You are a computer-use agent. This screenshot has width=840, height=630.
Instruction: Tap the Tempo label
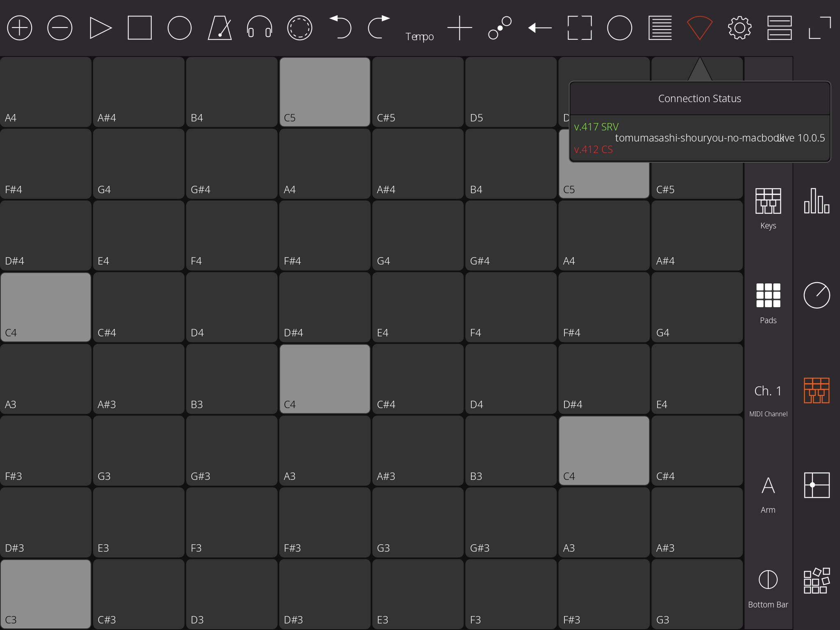click(x=419, y=37)
